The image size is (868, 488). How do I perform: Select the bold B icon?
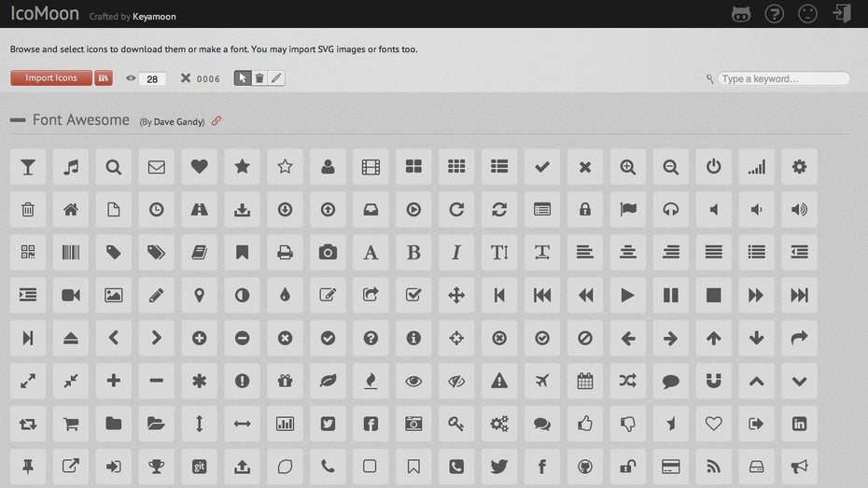tap(413, 252)
